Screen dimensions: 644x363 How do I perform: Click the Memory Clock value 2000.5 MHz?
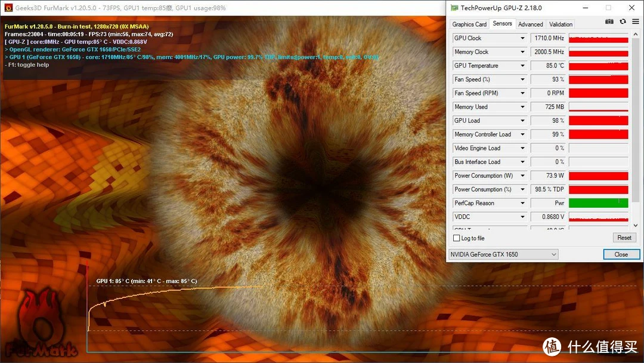[x=549, y=52]
